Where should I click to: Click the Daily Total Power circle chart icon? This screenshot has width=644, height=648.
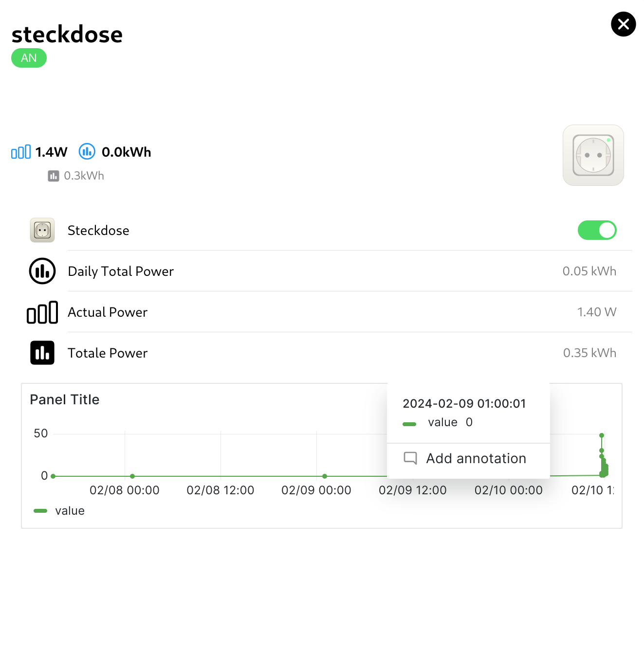(42, 271)
